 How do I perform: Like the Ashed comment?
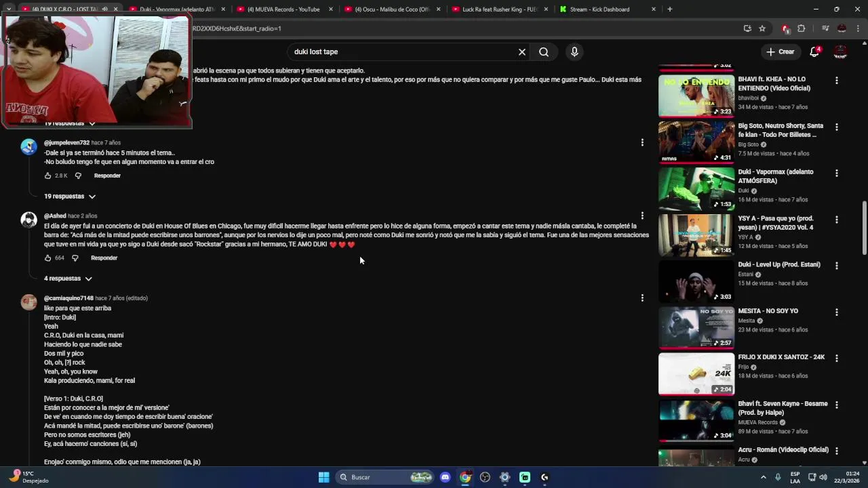(47, 258)
